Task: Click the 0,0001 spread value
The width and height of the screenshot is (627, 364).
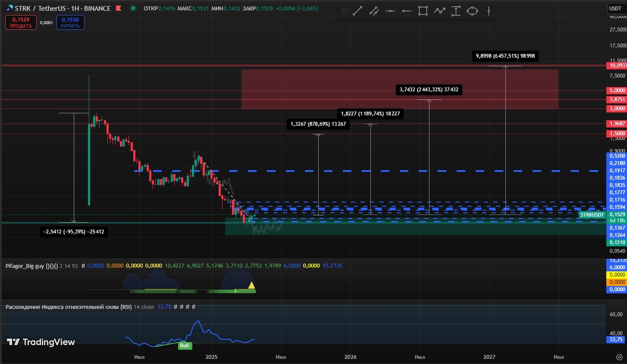Action: click(x=47, y=23)
